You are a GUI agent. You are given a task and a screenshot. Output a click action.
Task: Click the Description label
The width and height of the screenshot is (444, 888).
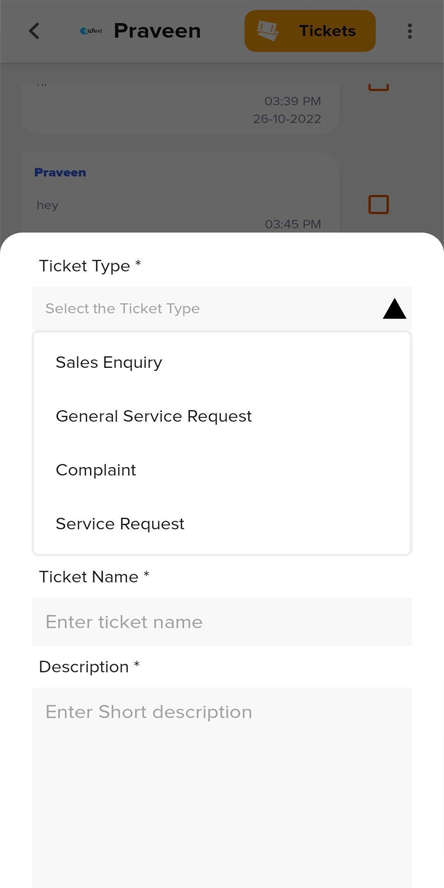point(89,667)
